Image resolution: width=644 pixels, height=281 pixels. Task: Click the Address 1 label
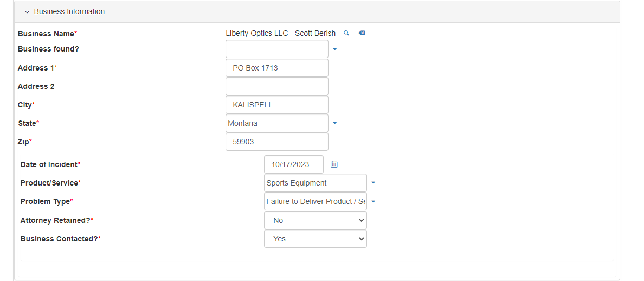point(37,68)
